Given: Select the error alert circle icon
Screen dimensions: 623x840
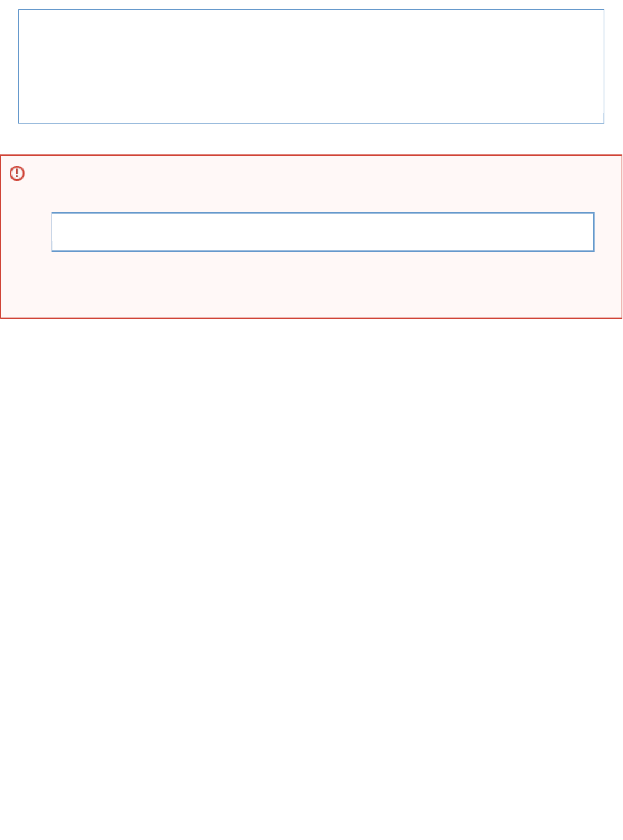Looking at the screenshot, I should (17, 174).
